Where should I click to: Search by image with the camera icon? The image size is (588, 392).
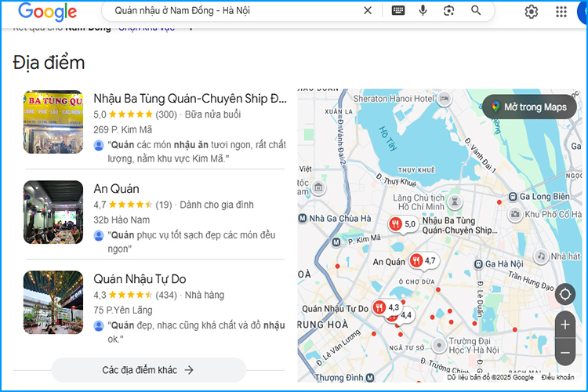pyautogui.click(x=448, y=10)
